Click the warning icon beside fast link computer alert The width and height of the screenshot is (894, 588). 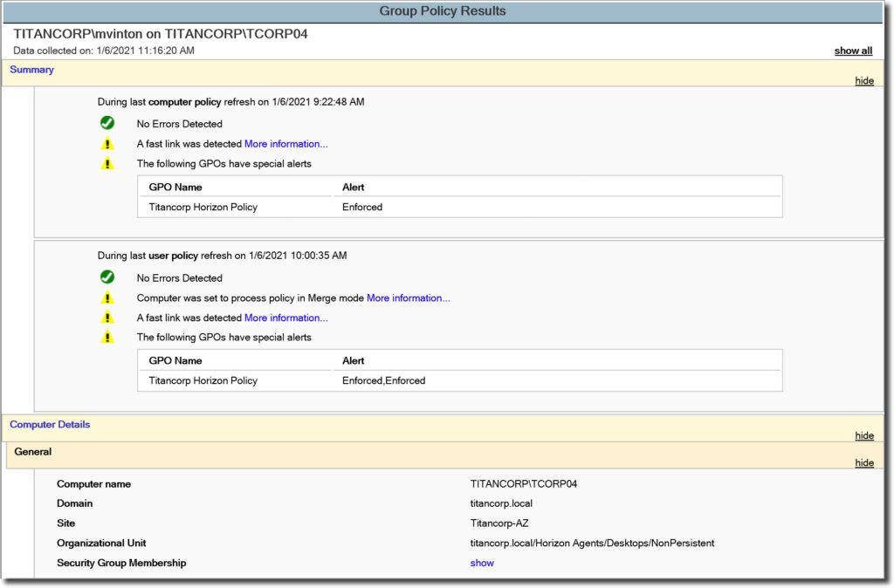[107, 144]
